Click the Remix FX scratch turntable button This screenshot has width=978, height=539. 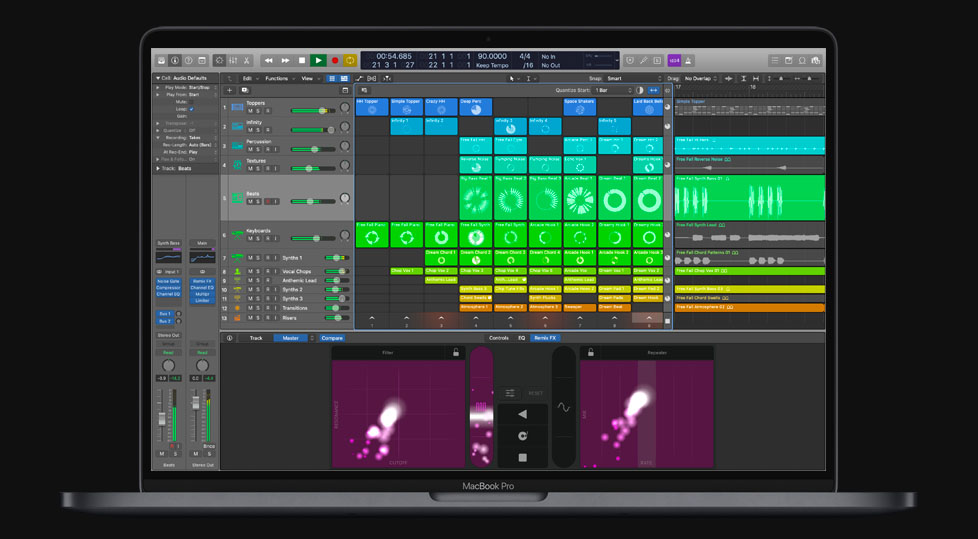point(523,435)
